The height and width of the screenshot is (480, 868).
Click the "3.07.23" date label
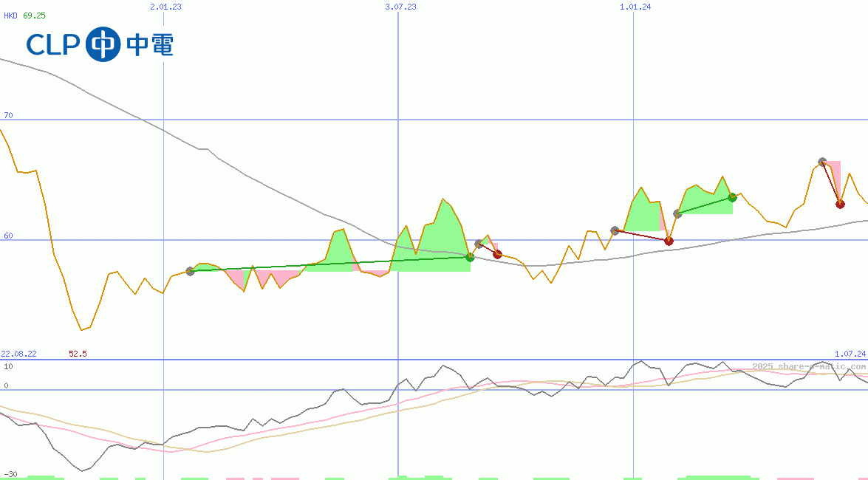coord(400,7)
